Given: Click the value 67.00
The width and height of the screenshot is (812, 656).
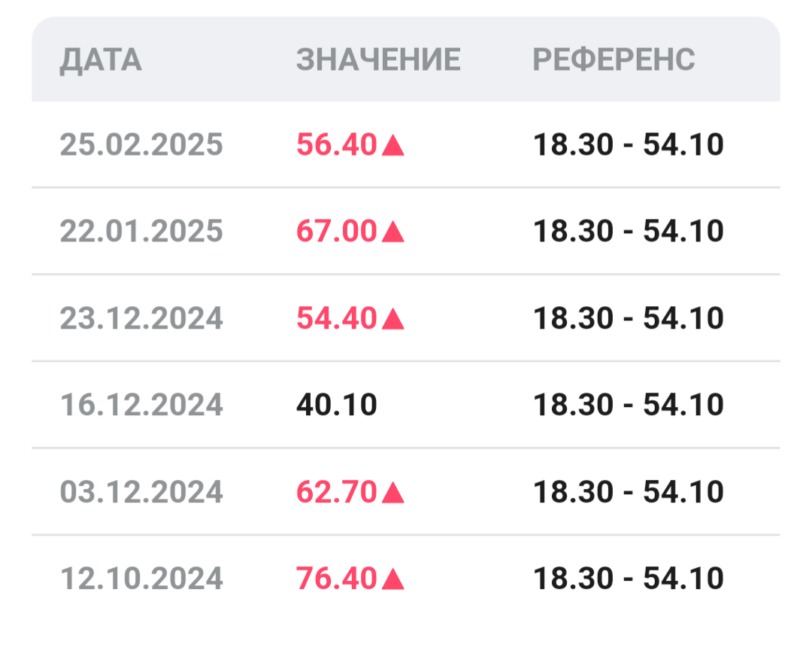Looking at the screenshot, I should pos(336,231).
